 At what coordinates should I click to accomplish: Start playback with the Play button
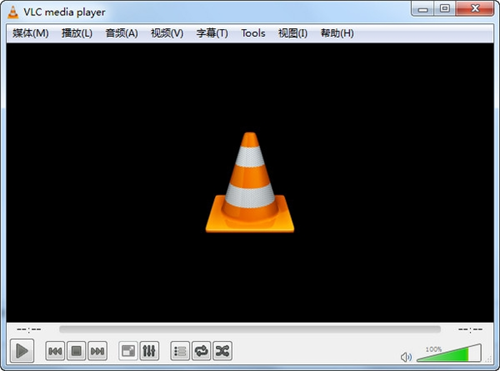click(x=22, y=351)
